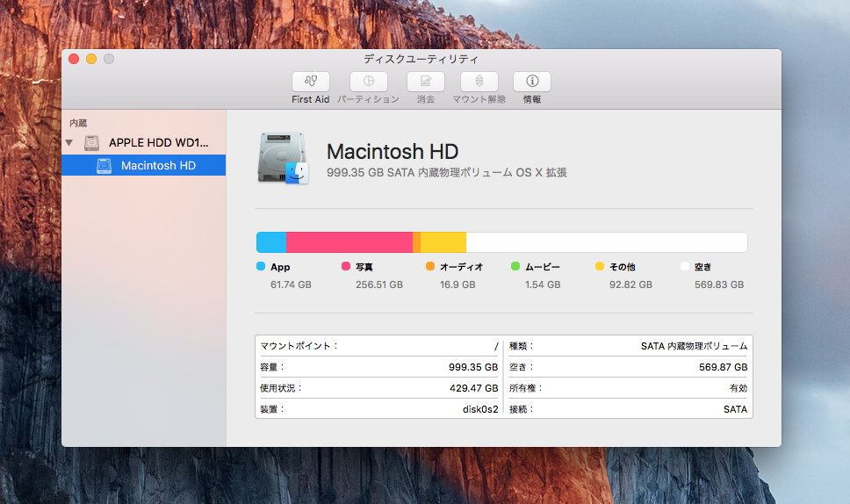Click the 所有権 value 有効

pos(738,388)
